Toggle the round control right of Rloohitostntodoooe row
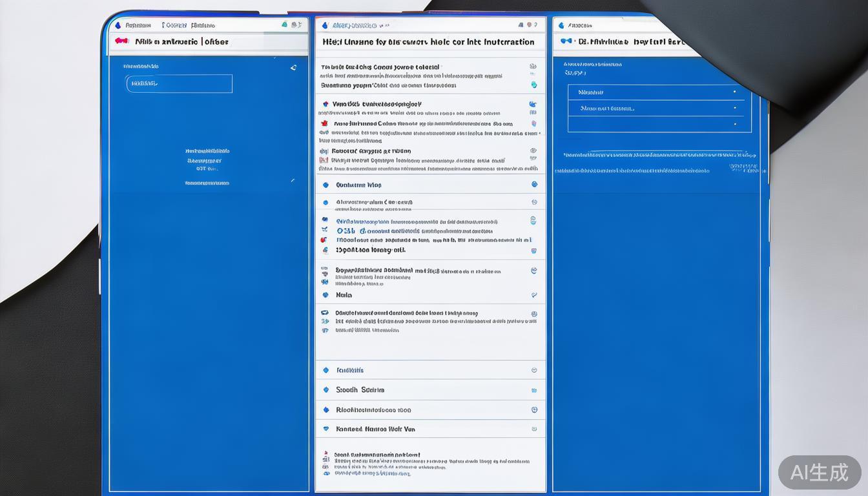 tap(534, 409)
